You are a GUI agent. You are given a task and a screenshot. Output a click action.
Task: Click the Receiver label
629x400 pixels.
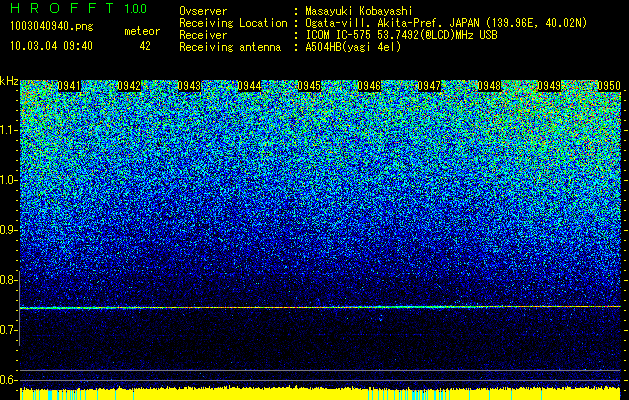pyautogui.click(x=203, y=35)
